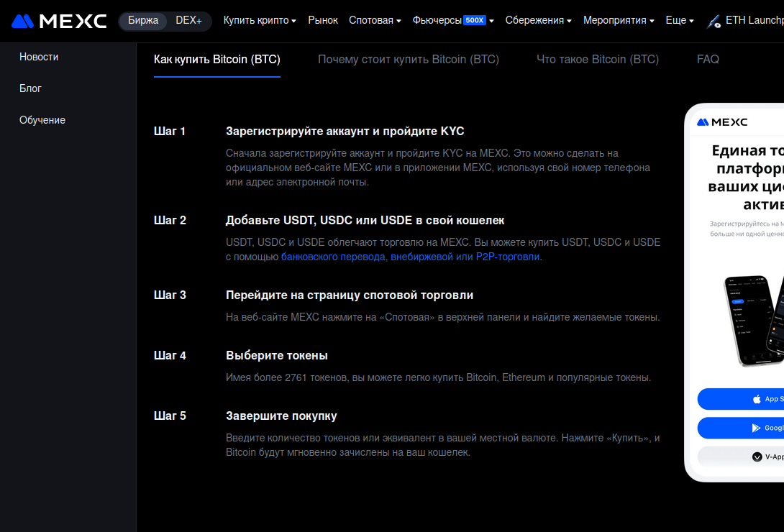Image resolution: width=784 pixels, height=532 pixels.
Task: Click the Google Play triangle icon
Action: point(756,428)
